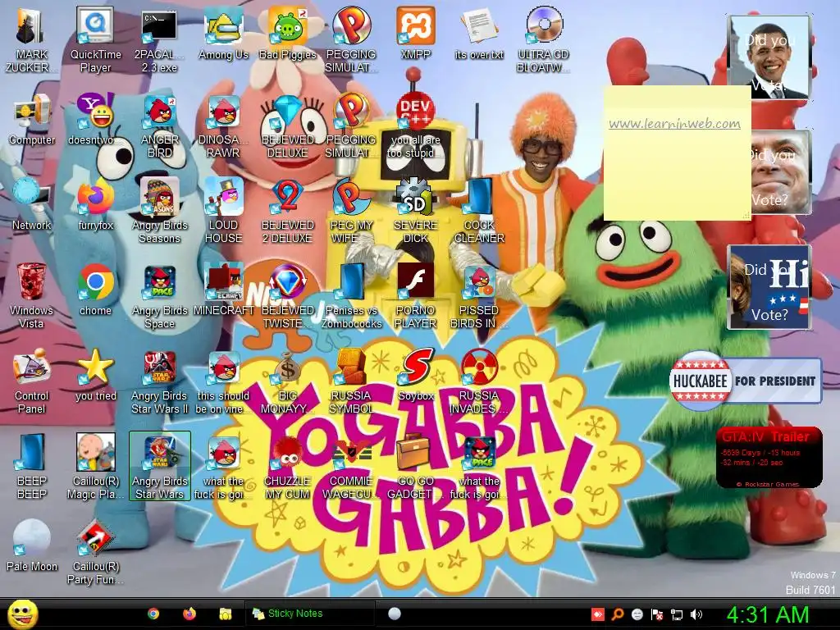The image size is (840, 630).
Task: Launch the Among Us desktop icon
Action: coord(223,34)
